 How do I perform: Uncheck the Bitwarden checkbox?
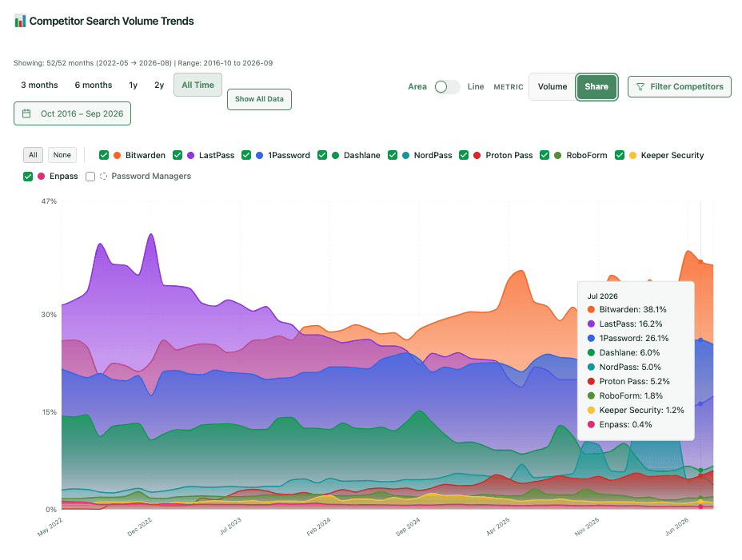click(x=104, y=155)
